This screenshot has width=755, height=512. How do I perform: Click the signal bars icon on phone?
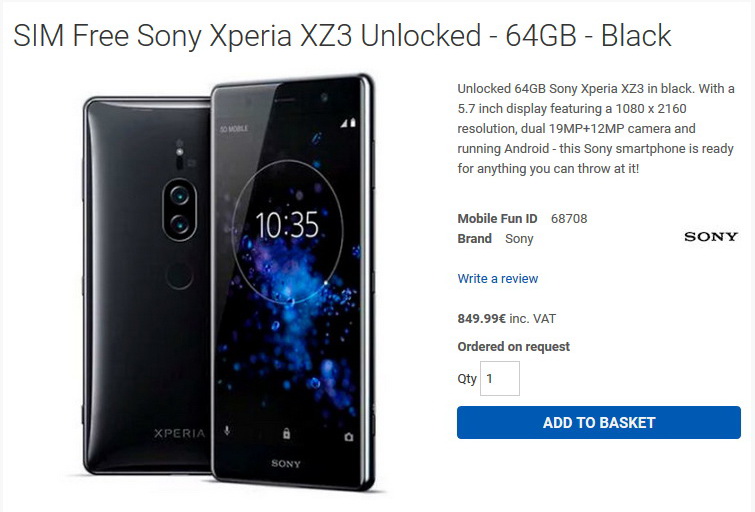click(349, 123)
